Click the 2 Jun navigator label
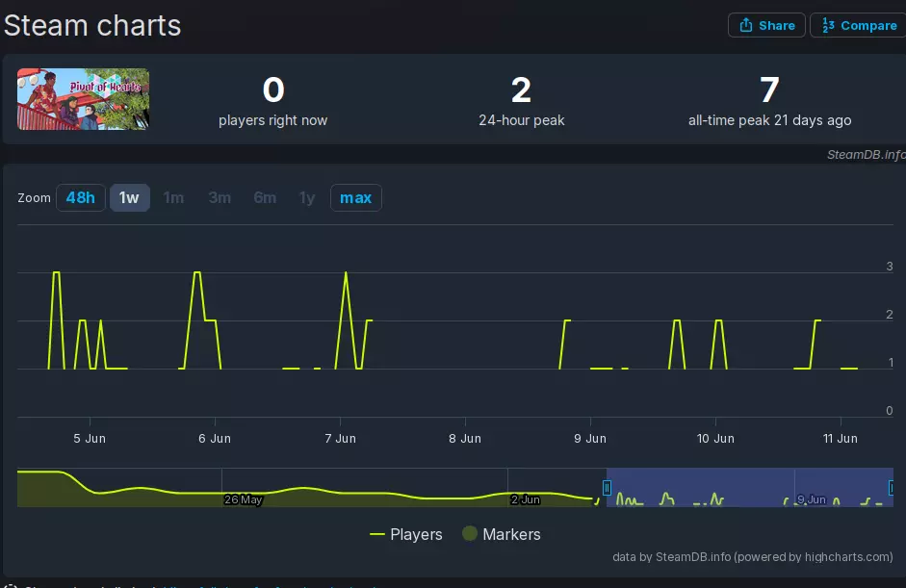Screen dimensions: 906x588 526,499
